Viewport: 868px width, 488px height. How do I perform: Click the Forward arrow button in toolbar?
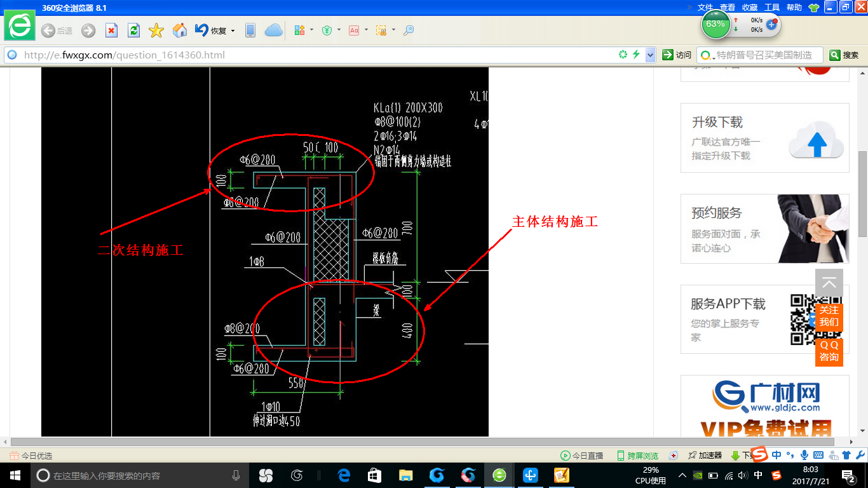click(x=88, y=30)
